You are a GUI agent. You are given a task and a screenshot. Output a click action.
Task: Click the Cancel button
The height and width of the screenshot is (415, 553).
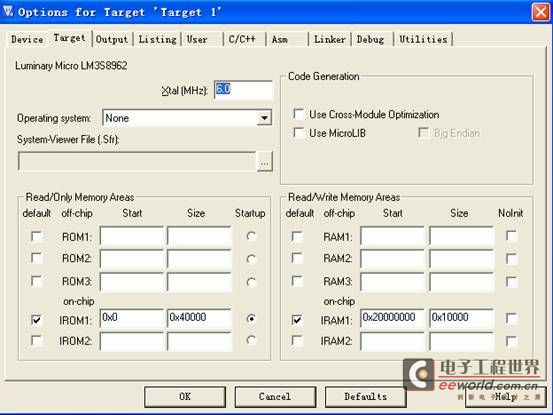point(275,397)
